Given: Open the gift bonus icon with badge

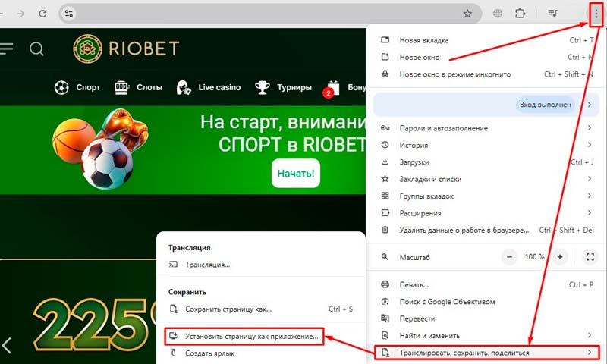Looking at the screenshot, I should point(332,89).
